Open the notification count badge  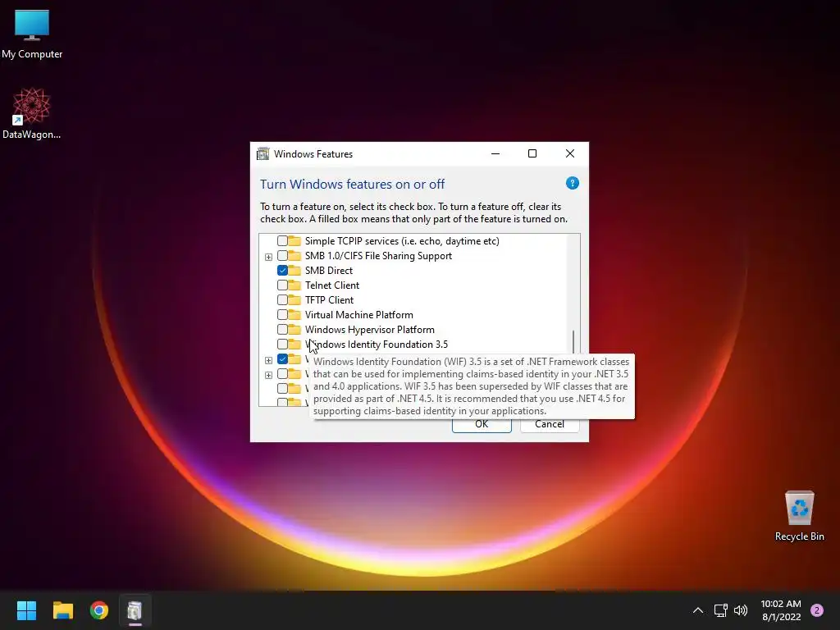click(x=817, y=610)
